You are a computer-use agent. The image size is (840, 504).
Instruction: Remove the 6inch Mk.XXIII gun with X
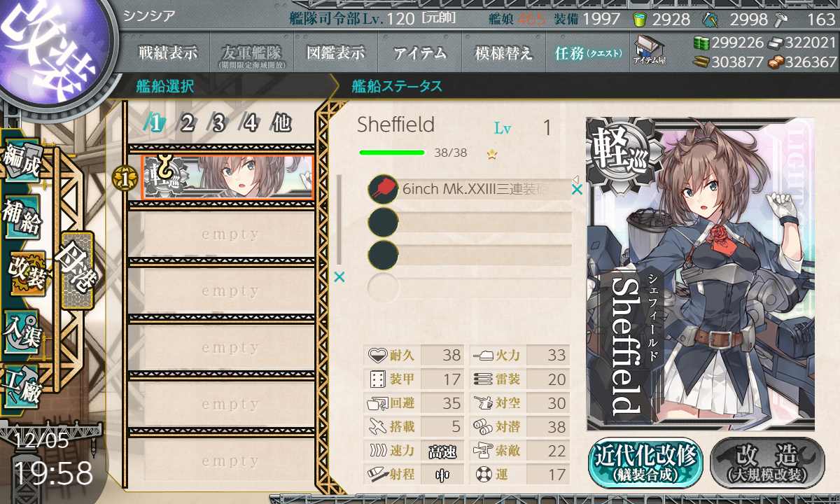click(577, 189)
